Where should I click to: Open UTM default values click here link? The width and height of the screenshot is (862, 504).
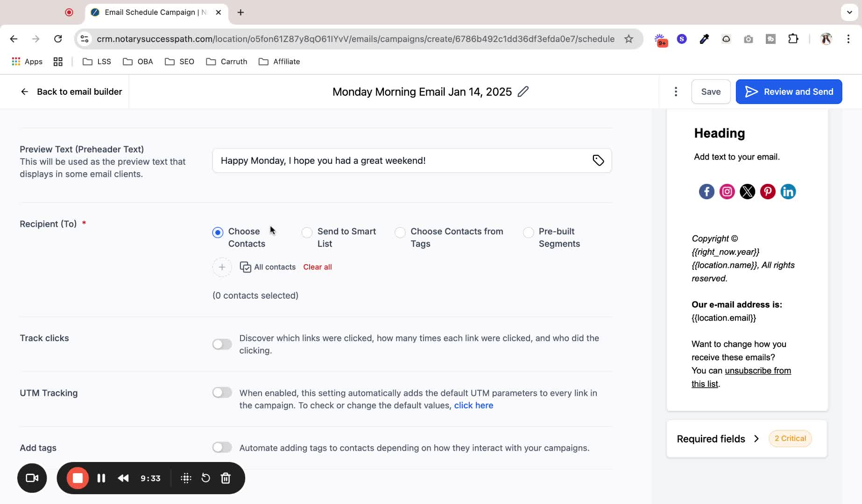(473, 405)
